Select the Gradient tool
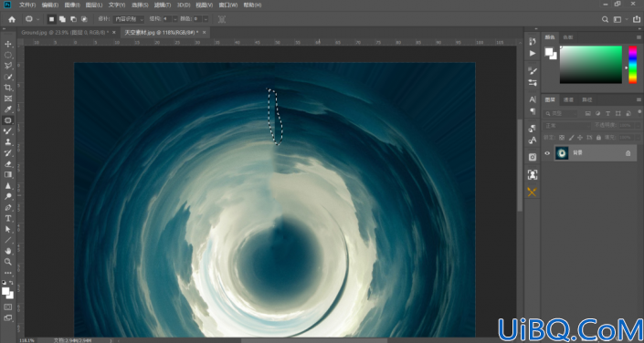644x343 pixels. (x=8, y=174)
